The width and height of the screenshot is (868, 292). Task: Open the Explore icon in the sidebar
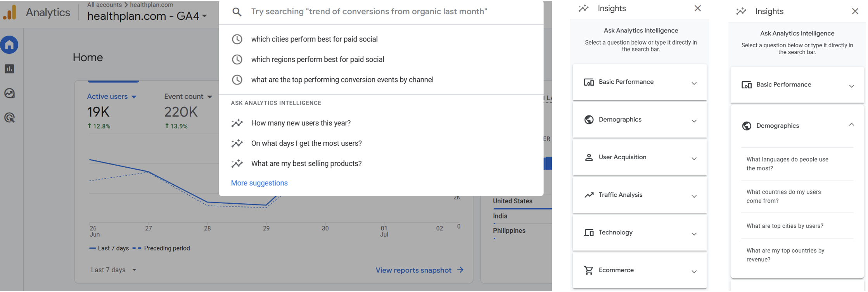click(x=9, y=93)
